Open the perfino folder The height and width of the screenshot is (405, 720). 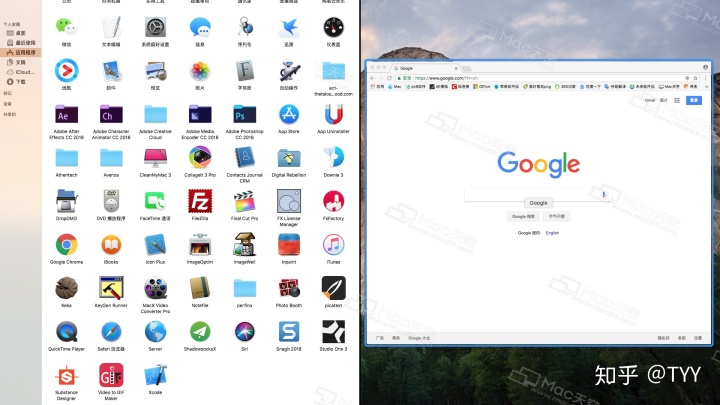click(x=244, y=289)
